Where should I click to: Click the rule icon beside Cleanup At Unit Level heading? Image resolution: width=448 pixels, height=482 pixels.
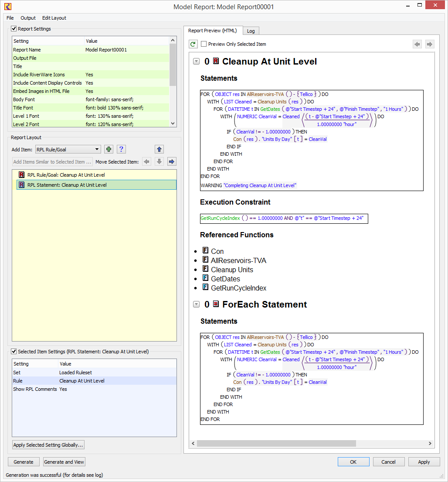click(216, 61)
